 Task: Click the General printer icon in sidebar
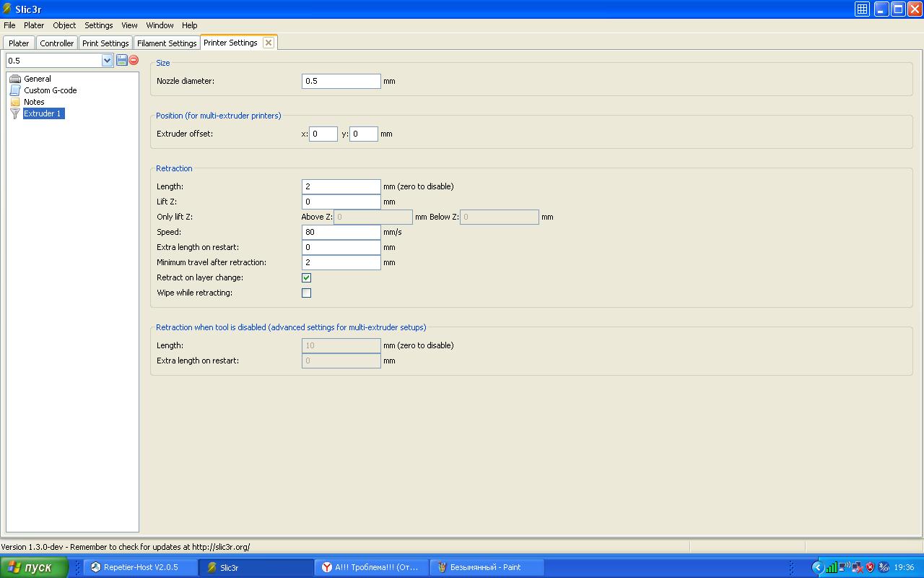15,79
